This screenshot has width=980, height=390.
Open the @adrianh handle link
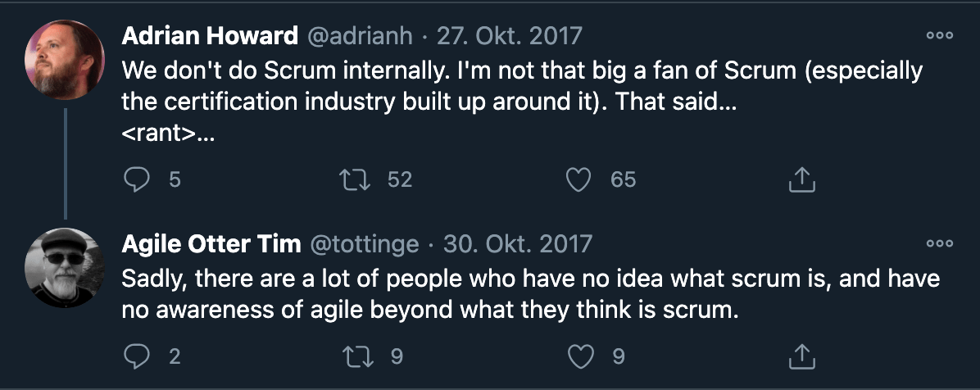tap(360, 36)
